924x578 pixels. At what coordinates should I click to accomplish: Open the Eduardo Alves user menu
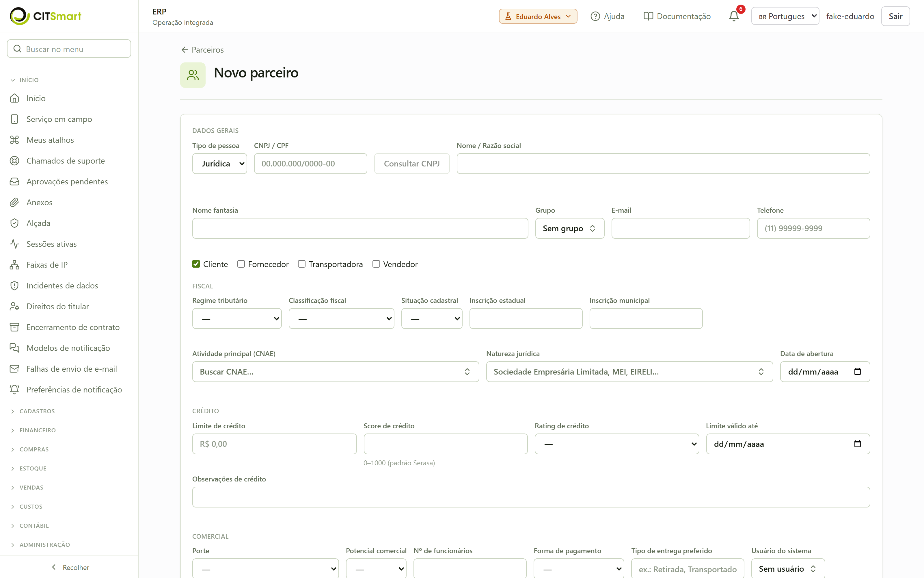538,16
